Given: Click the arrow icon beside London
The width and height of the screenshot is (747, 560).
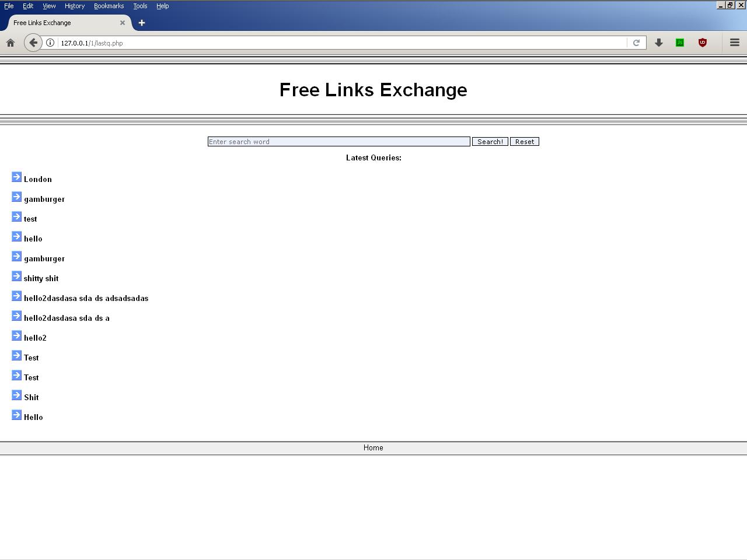Looking at the screenshot, I should pyautogui.click(x=16, y=177).
